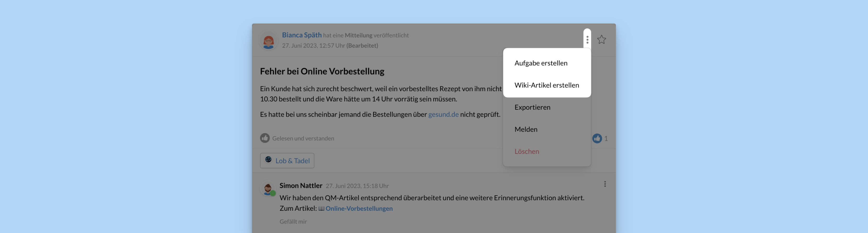Follow the gesund.de link
This screenshot has width=868, height=233.
coord(443,114)
